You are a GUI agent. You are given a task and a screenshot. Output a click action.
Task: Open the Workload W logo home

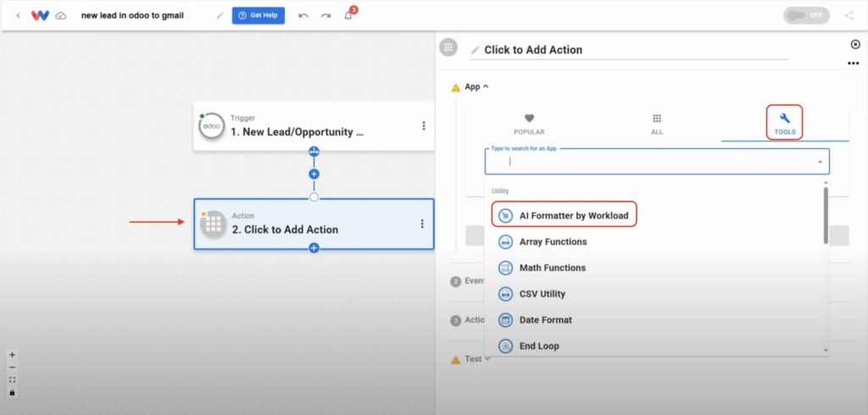tap(40, 15)
